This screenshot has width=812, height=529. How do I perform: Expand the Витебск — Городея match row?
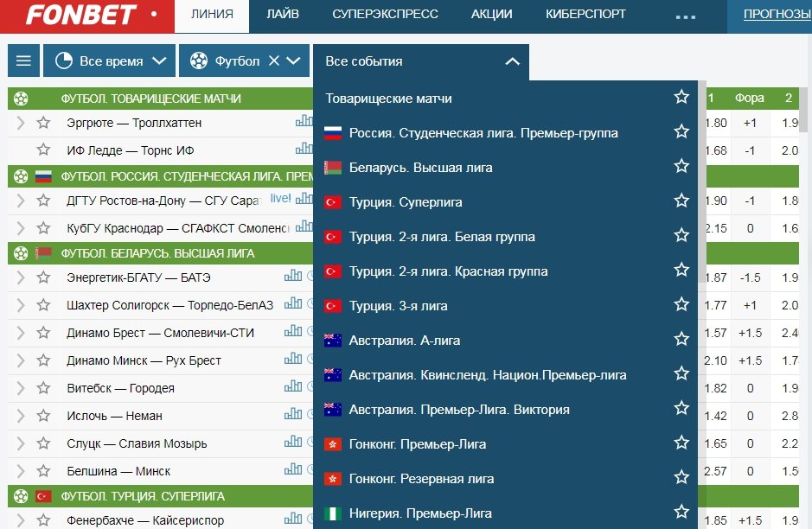click(x=21, y=388)
